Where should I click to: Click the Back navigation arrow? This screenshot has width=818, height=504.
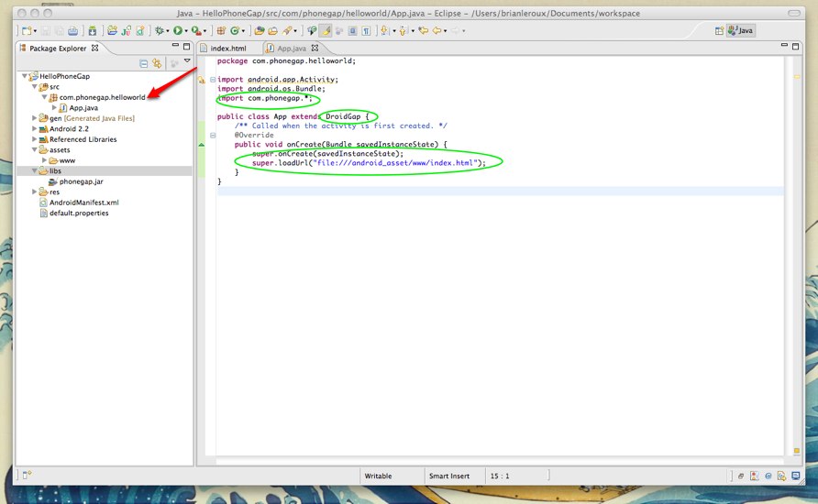(x=437, y=31)
